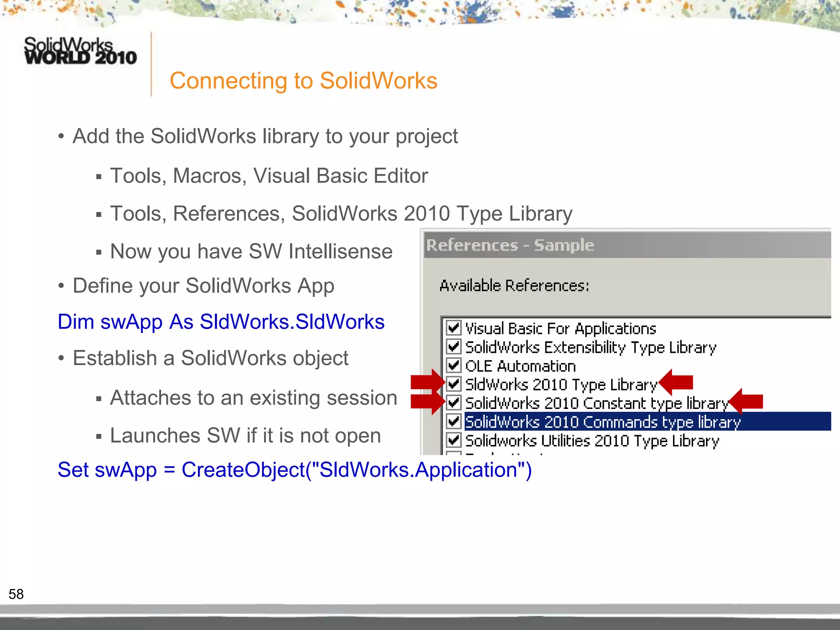The image size is (840, 630).
Task: Click 'Establish a SolidWorks object' bullet
Action: [x=210, y=358]
